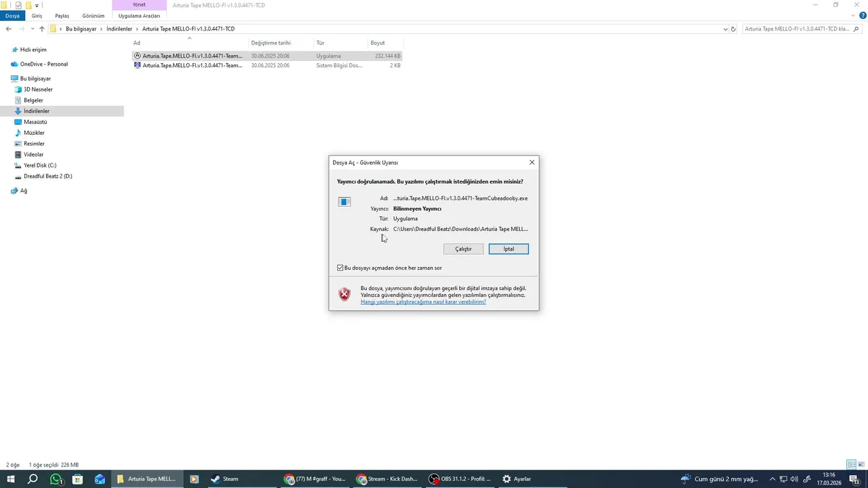Select the Sistem Bilgisi Dosyası file row
Viewport: 868px width, 488px height.
click(x=267, y=65)
